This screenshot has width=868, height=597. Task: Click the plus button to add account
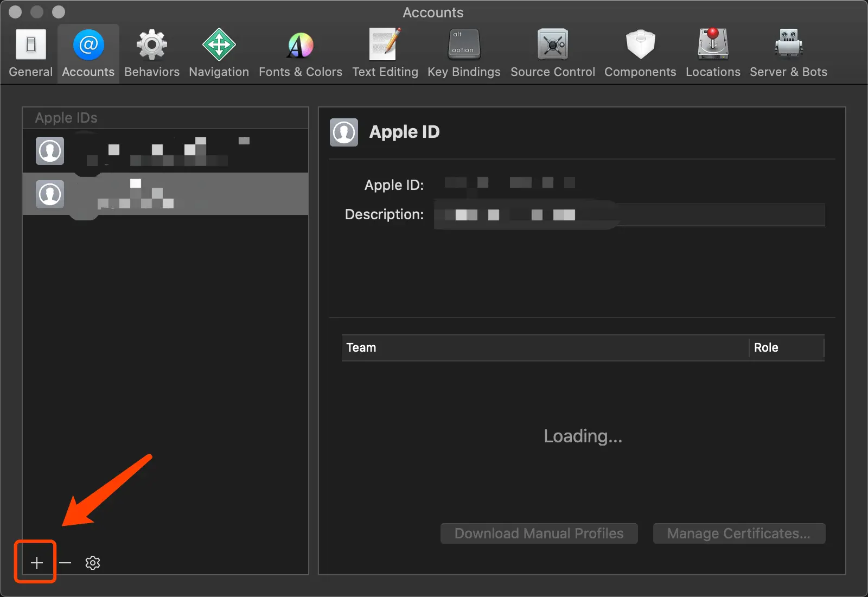pyautogui.click(x=36, y=563)
